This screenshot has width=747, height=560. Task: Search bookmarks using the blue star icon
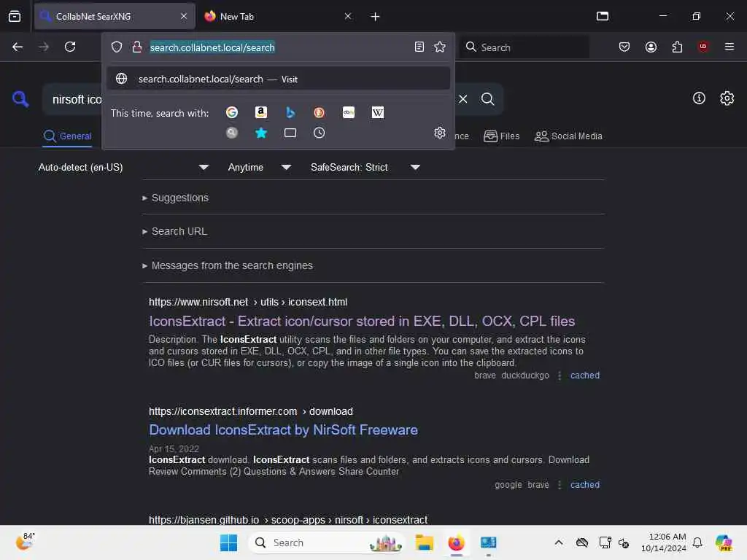(x=260, y=133)
